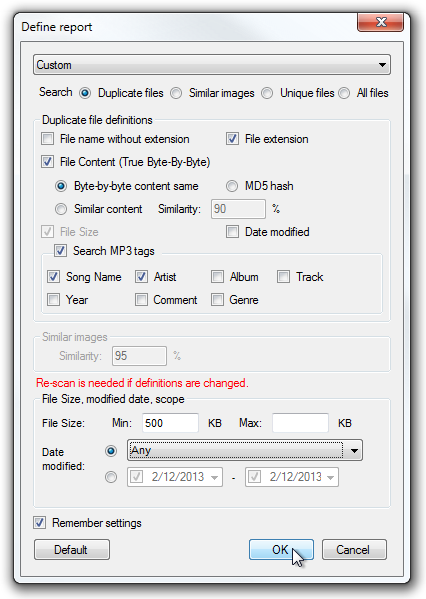Image resolution: width=426 pixels, height=599 pixels.
Task: Expand the Any date modified dropdown
Action: click(245, 450)
